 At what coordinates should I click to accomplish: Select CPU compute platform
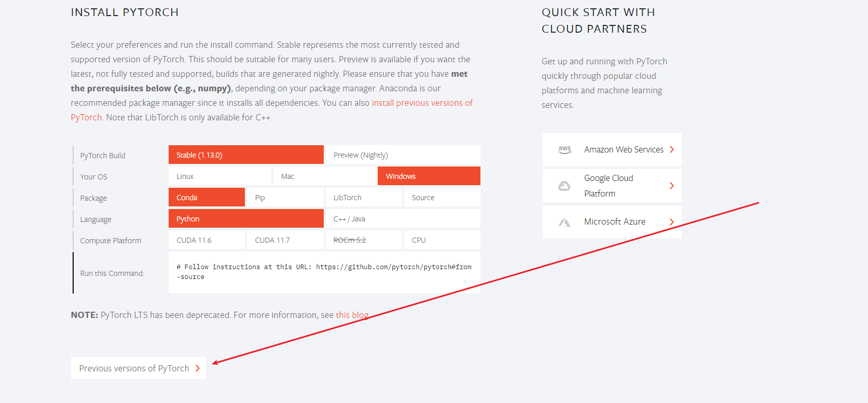tap(442, 240)
